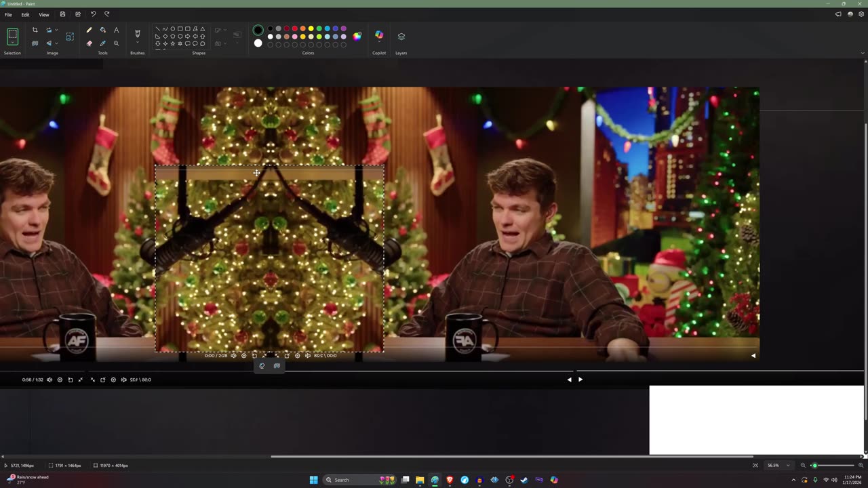Screen dimensions: 868x488
Task: Click the Crop image icon
Action: (x=35, y=30)
